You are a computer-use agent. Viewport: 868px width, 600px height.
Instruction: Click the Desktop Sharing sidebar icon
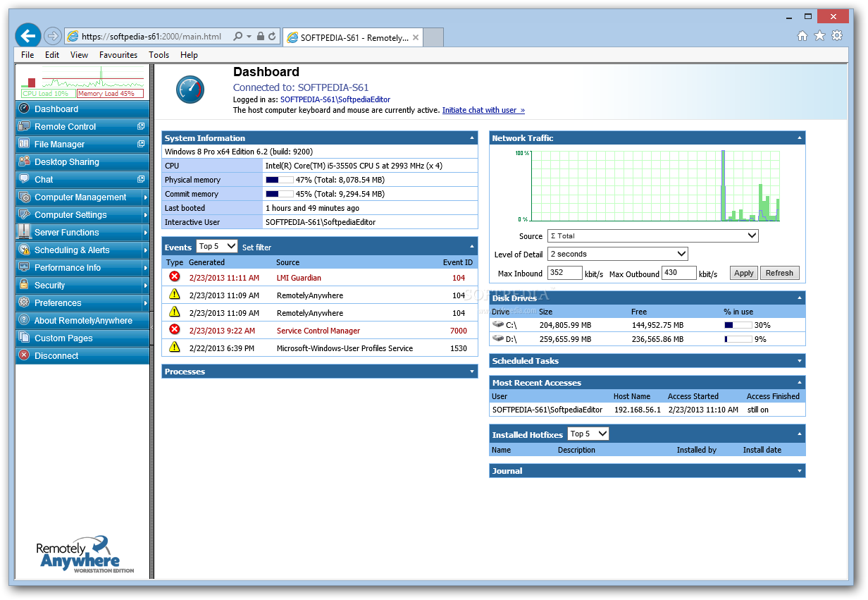pyautogui.click(x=25, y=162)
